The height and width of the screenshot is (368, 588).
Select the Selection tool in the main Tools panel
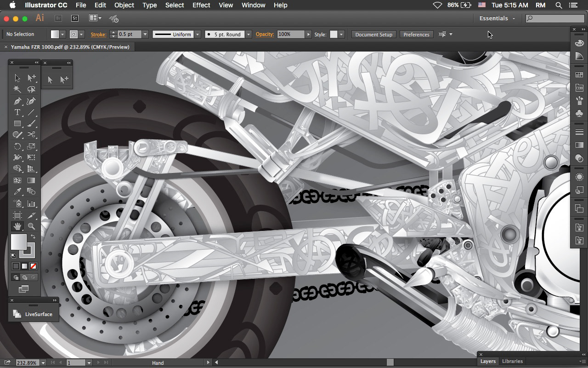point(17,78)
